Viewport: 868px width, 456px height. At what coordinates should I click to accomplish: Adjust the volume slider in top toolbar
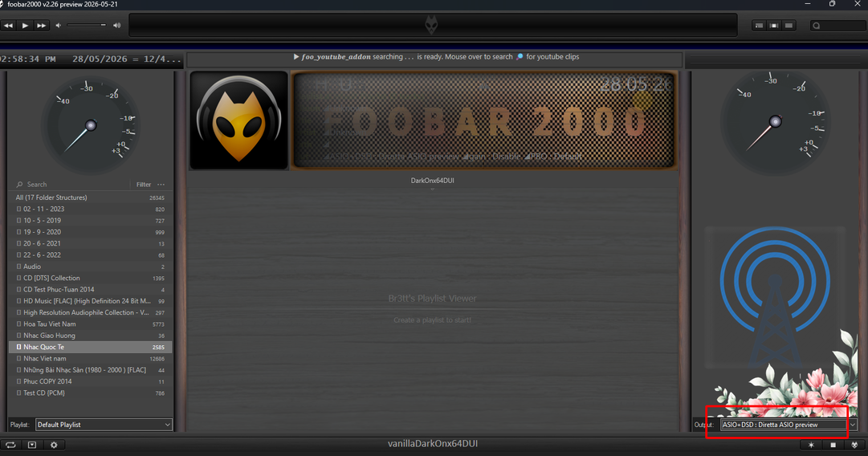pos(87,26)
